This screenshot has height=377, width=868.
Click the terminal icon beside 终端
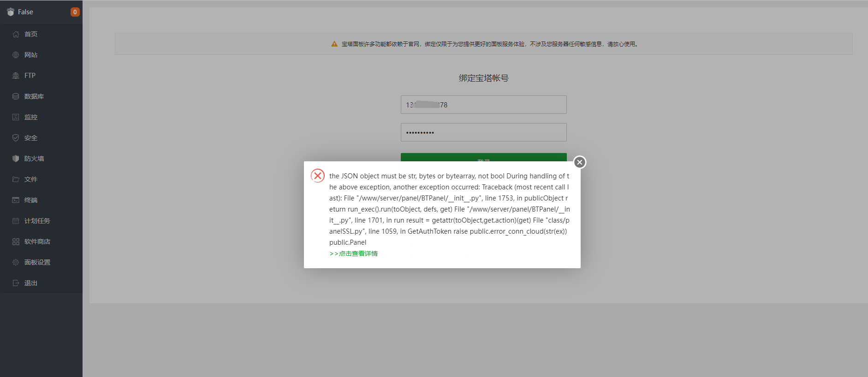tap(16, 200)
